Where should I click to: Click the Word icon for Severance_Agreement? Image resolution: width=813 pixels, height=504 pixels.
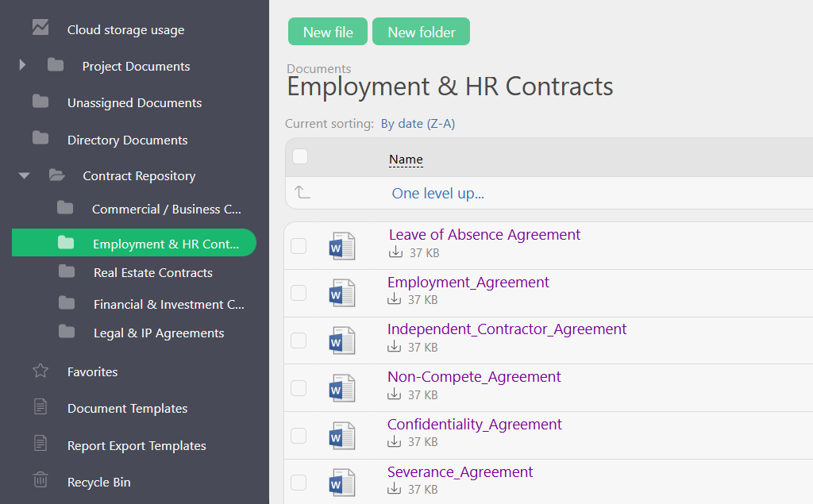341,483
